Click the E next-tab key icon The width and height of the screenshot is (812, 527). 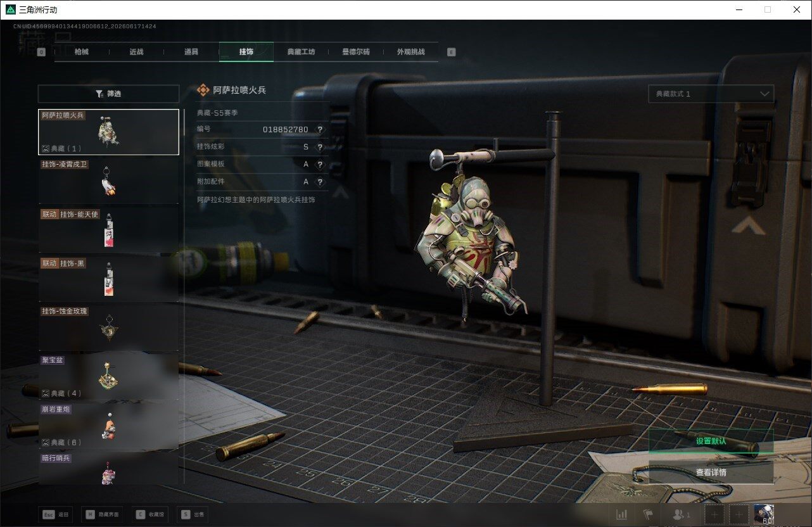452,52
